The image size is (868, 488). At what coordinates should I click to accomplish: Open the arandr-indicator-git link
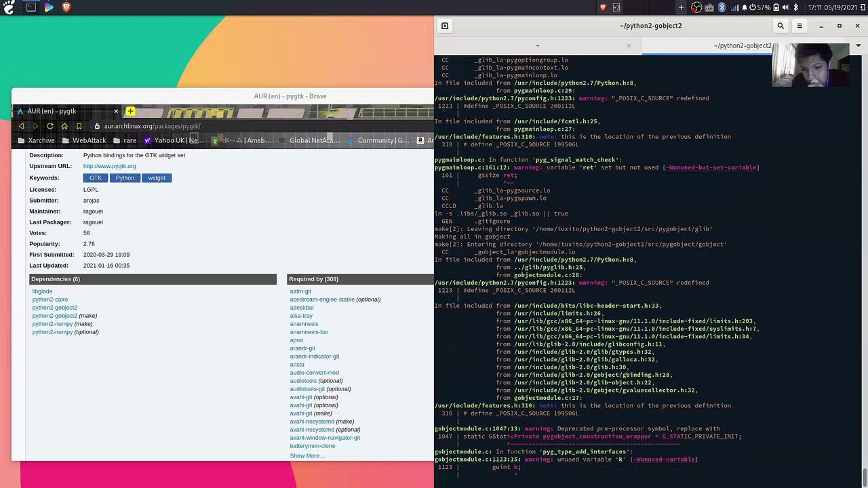pos(315,357)
